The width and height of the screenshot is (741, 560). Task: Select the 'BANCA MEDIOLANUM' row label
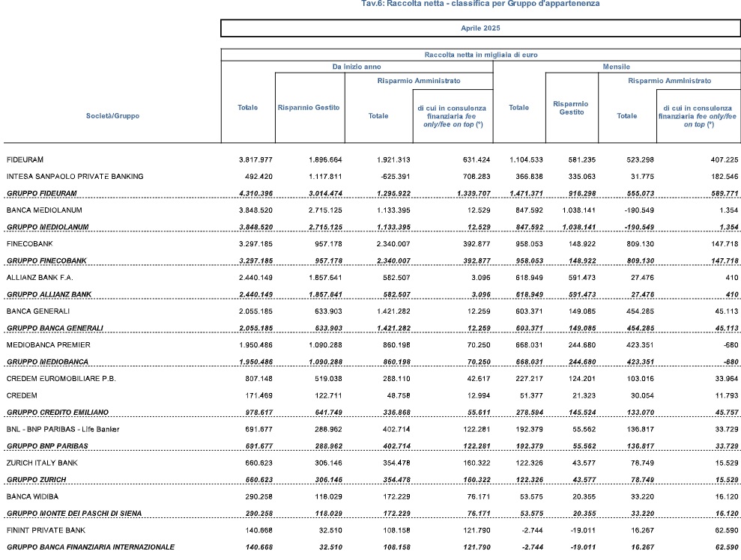coord(44,210)
